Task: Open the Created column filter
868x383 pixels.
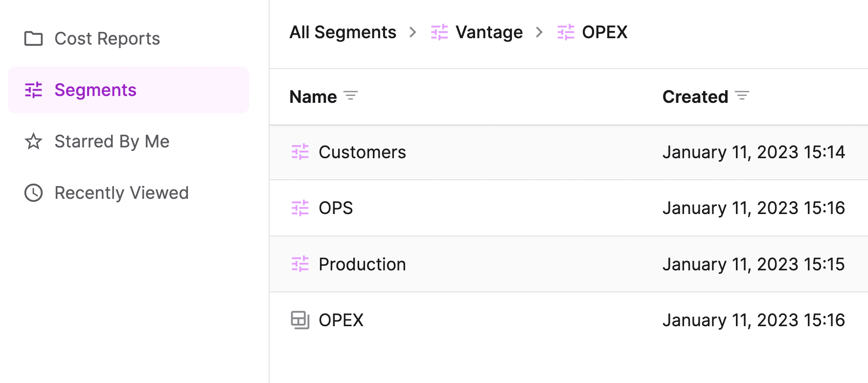Action: tap(742, 96)
